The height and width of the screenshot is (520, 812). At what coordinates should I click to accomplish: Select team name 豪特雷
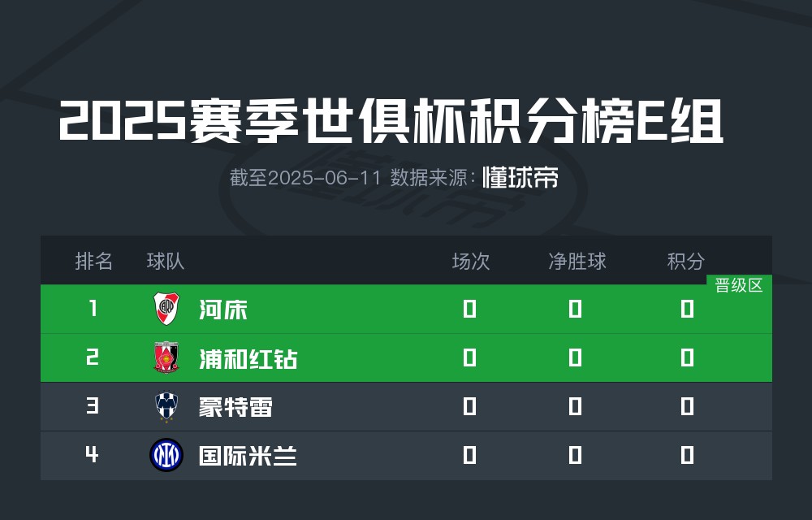235,407
